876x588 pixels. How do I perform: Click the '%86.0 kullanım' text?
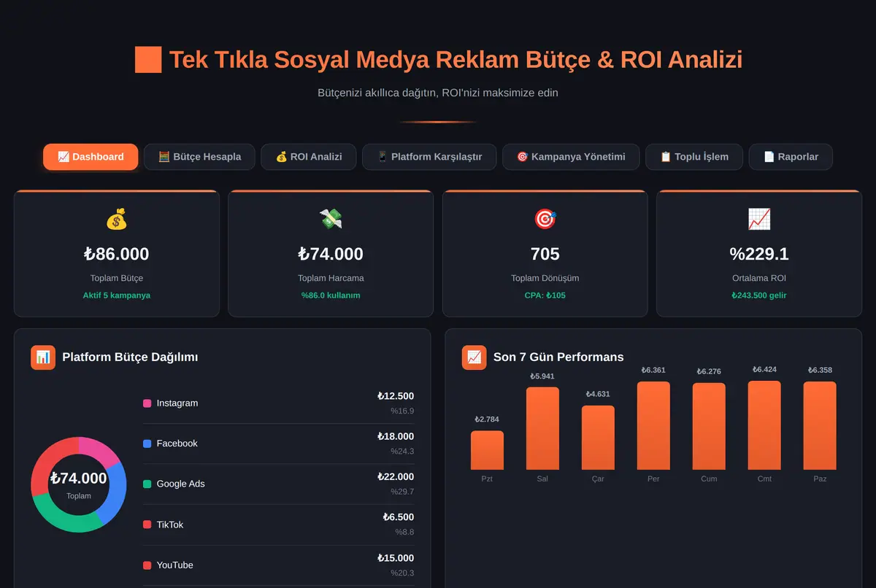point(331,295)
